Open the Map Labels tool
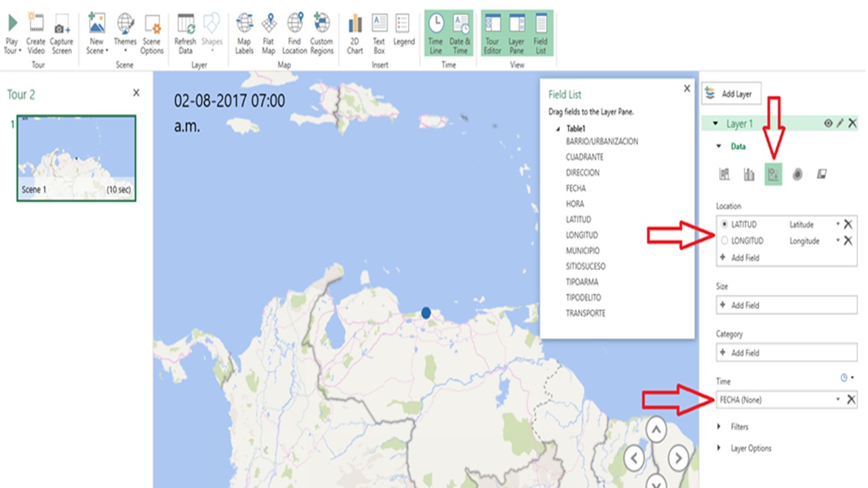 (x=244, y=25)
